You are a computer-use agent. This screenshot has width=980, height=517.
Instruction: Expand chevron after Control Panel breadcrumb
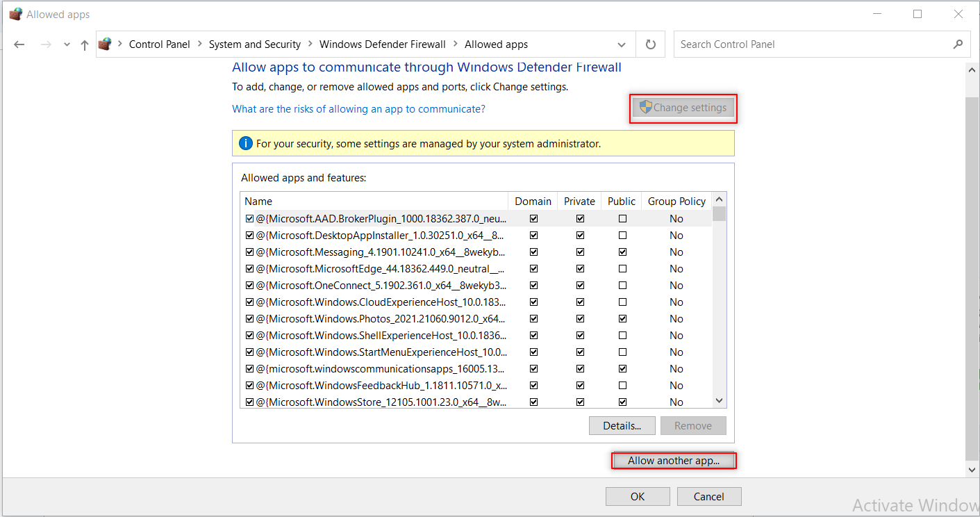199,44
